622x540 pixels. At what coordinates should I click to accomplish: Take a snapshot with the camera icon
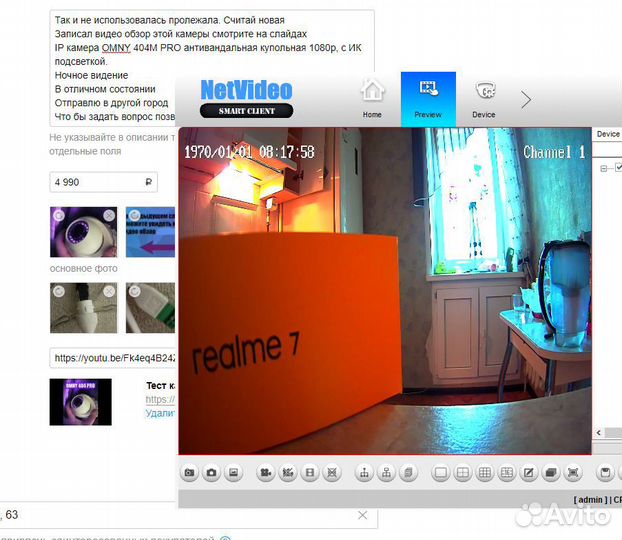coord(211,472)
